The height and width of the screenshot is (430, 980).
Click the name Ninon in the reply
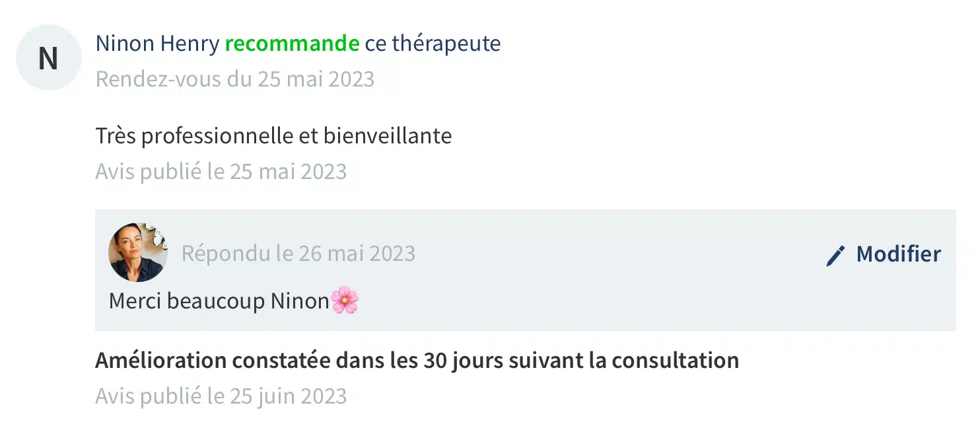click(x=299, y=301)
